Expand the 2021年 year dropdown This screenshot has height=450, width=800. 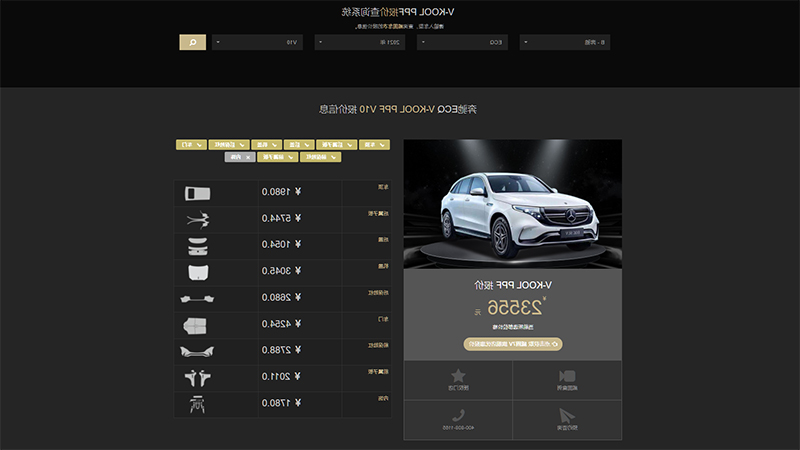(x=360, y=42)
